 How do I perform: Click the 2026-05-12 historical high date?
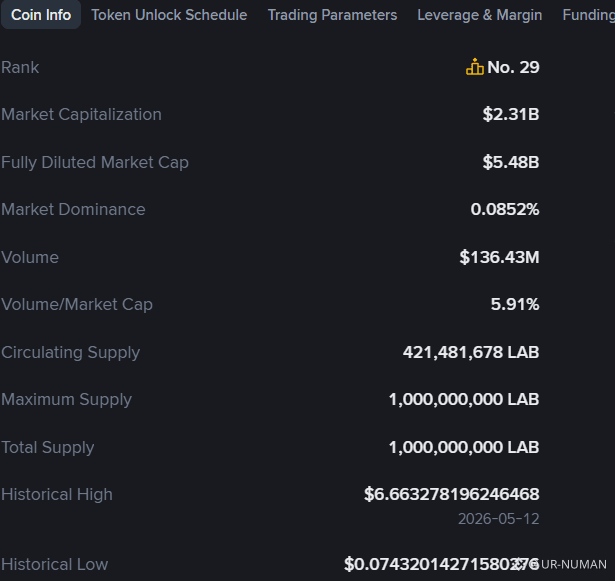click(499, 519)
